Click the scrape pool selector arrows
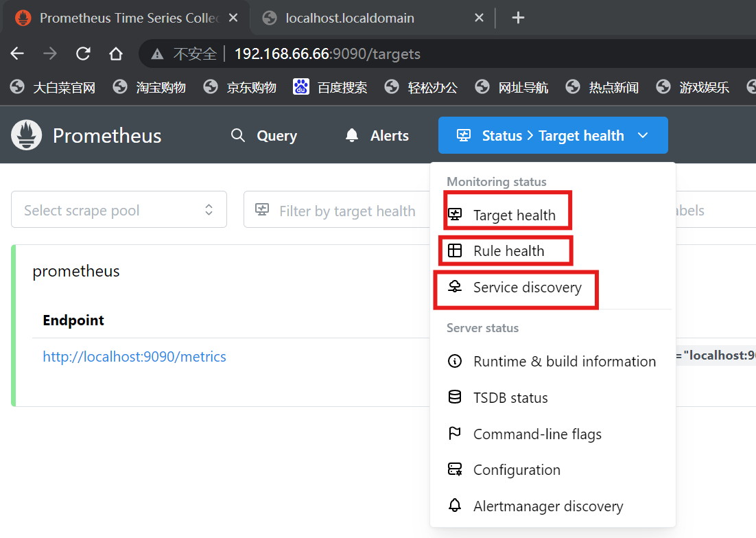The image size is (756, 538). [x=209, y=210]
